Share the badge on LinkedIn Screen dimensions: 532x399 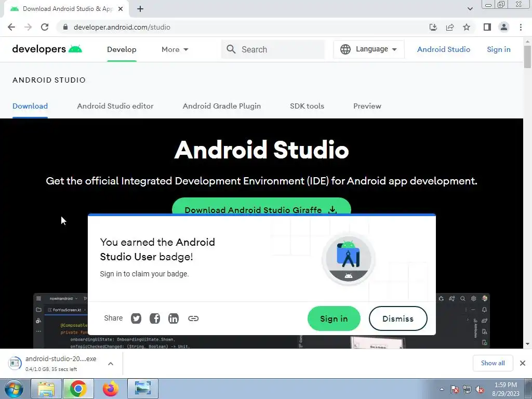coord(174,318)
